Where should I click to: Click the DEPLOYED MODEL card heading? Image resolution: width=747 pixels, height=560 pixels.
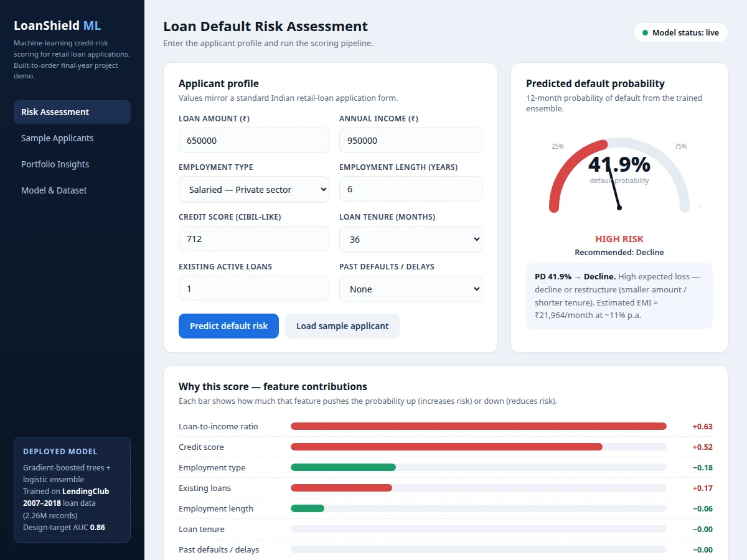(x=60, y=452)
